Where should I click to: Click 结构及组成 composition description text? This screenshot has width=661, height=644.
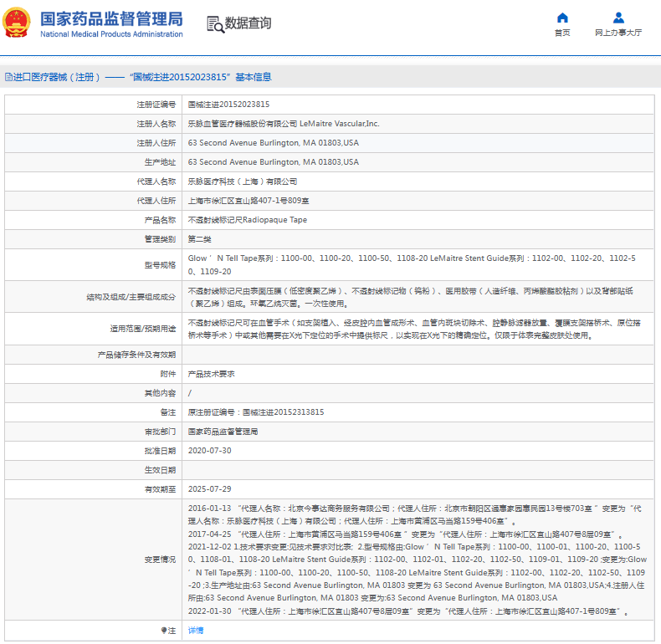pyautogui.click(x=411, y=297)
